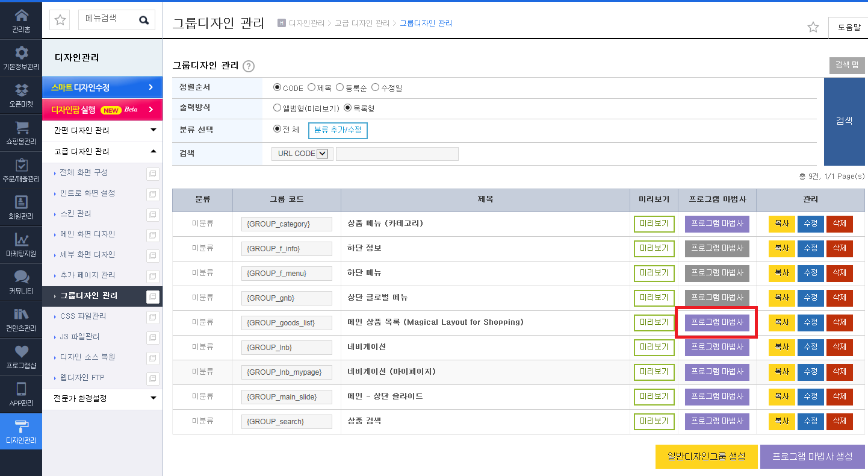Open CSS 파일관리 menu item
The width and height of the screenshot is (868, 476).
(83, 316)
